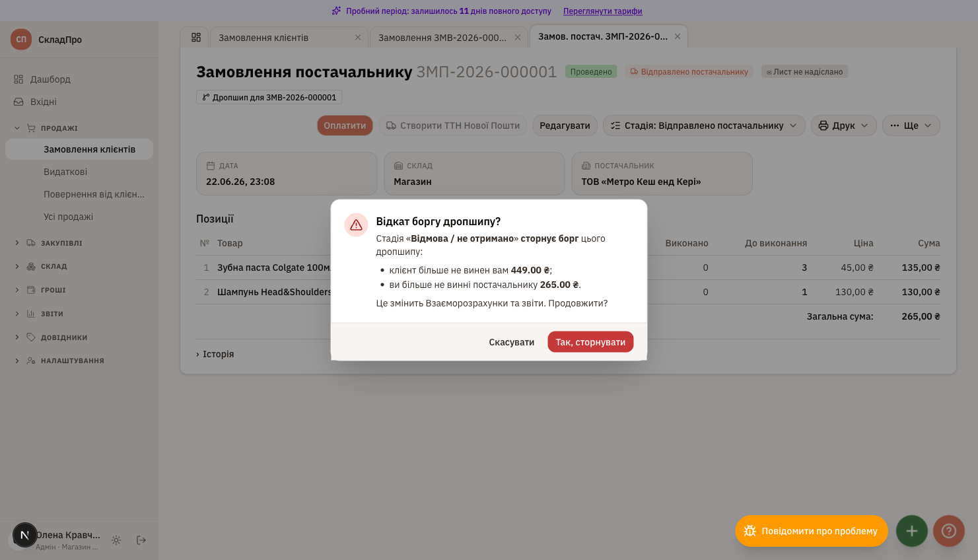Open 'Дропшип для ЗМВ-2026-000001' link chip
This screenshot has width=978, height=560.
coord(269,97)
